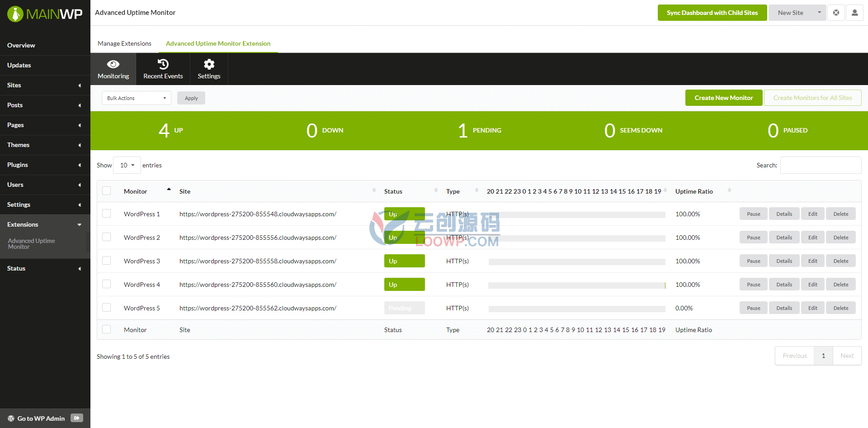Image resolution: width=868 pixels, height=428 pixels.
Task: Click Sync Dashboard with Child Sites
Action: [712, 13]
